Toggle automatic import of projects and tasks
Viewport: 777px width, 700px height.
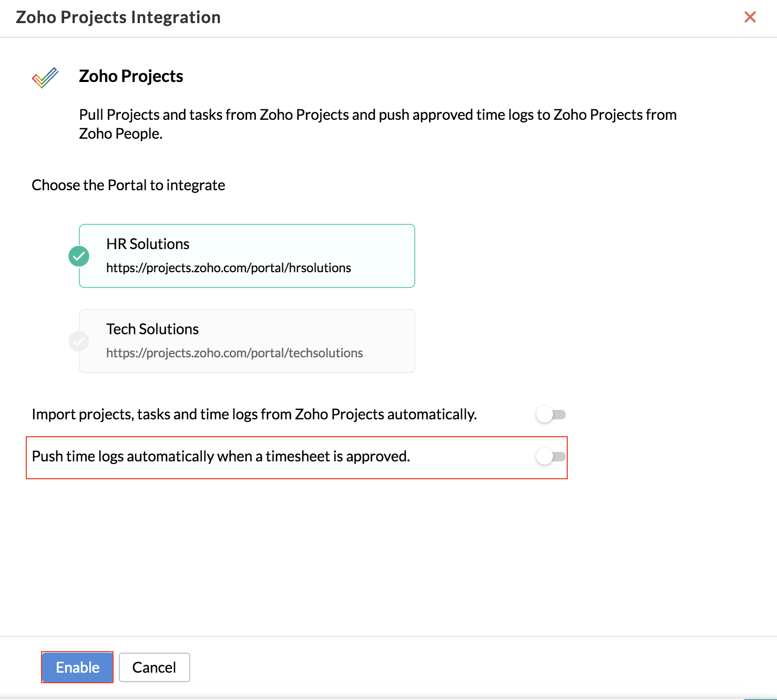(551, 415)
